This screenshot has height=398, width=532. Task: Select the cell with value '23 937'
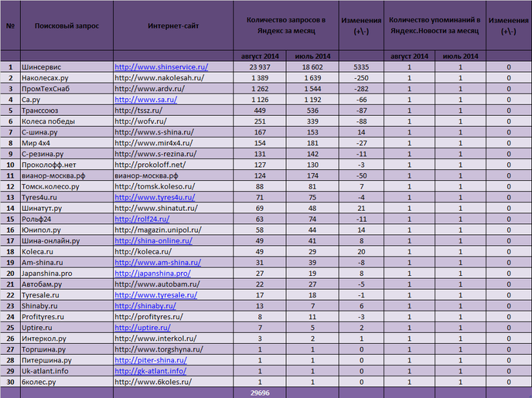click(x=260, y=67)
